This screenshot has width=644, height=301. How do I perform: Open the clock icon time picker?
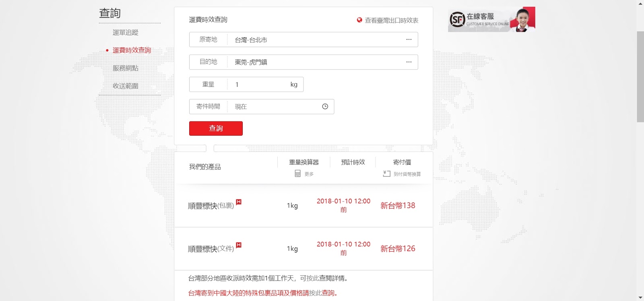[325, 107]
